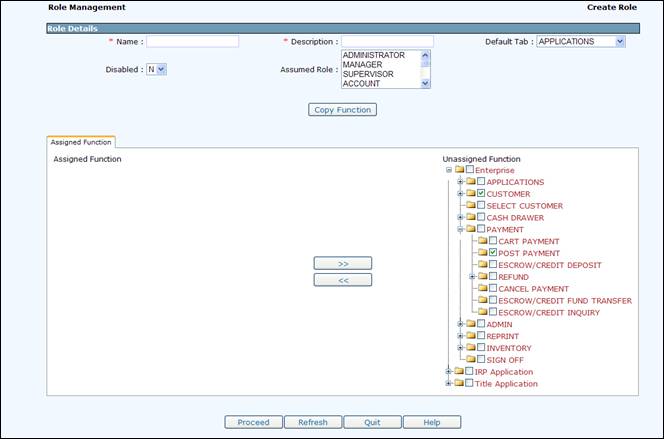Image resolution: width=664 pixels, height=439 pixels.
Task: Check the CART PAYMENT checkbox
Action: coord(493,241)
